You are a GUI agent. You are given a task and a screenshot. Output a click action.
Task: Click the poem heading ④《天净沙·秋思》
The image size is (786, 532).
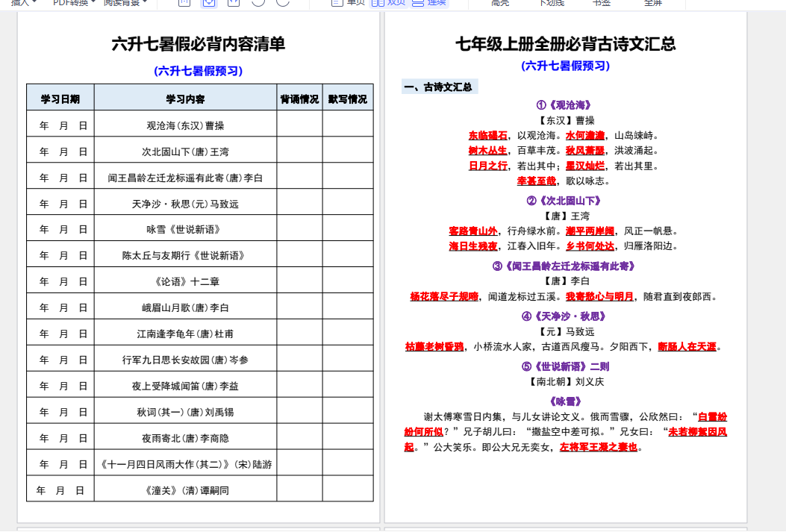coord(564,316)
